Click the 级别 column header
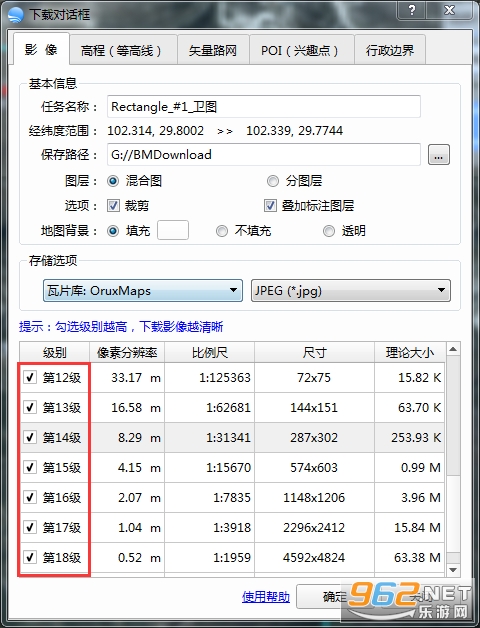Screen dimensions: 480x628 point(54,352)
